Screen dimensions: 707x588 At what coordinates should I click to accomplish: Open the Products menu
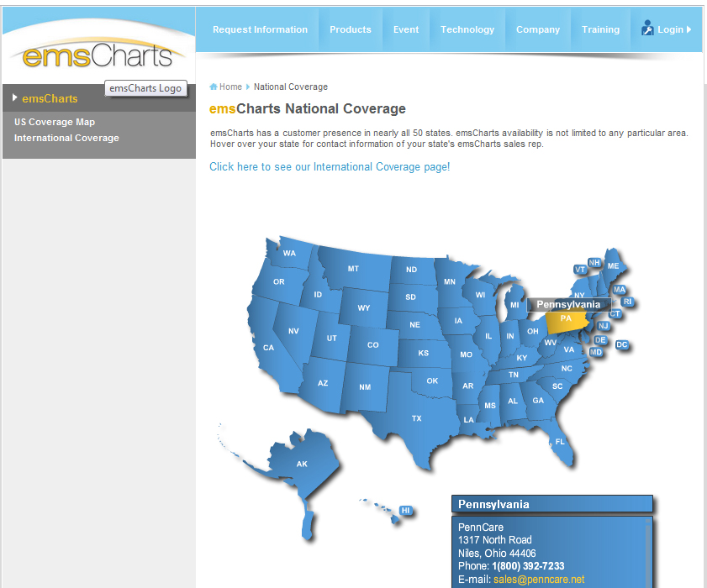click(351, 29)
